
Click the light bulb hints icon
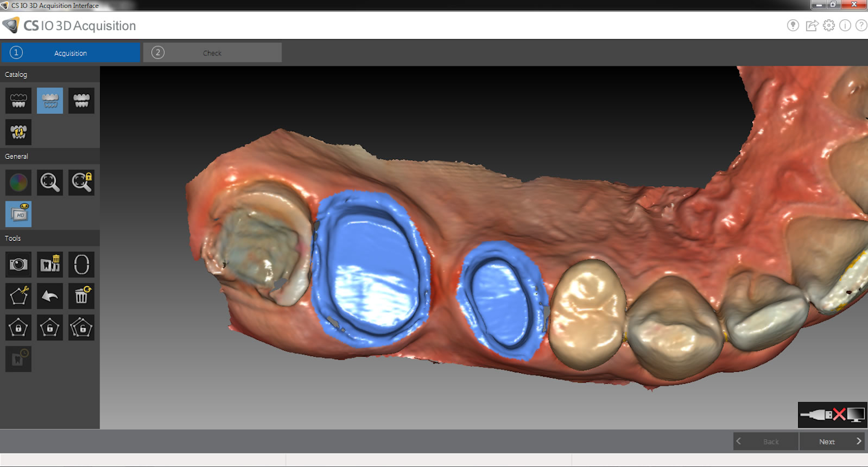tap(793, 25)
